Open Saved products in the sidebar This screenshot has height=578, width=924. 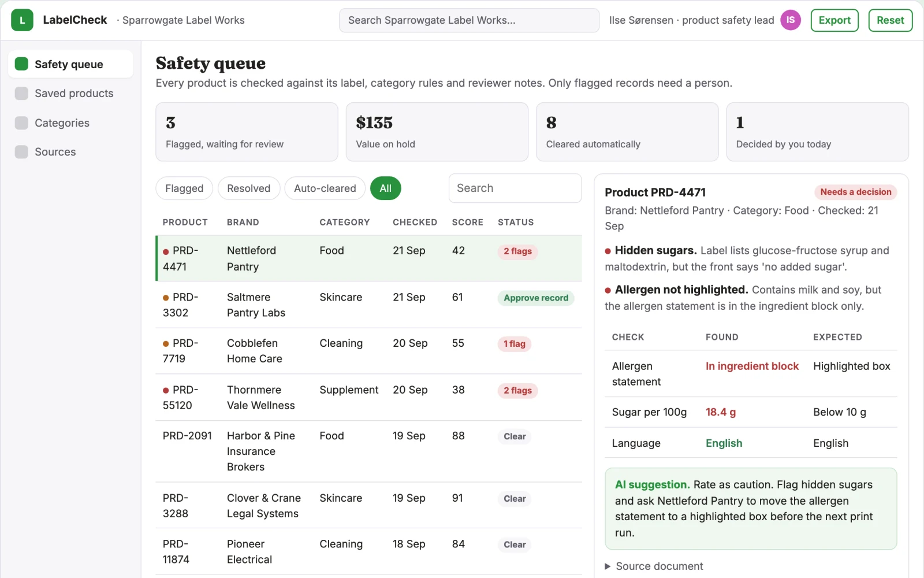[70, 93]
